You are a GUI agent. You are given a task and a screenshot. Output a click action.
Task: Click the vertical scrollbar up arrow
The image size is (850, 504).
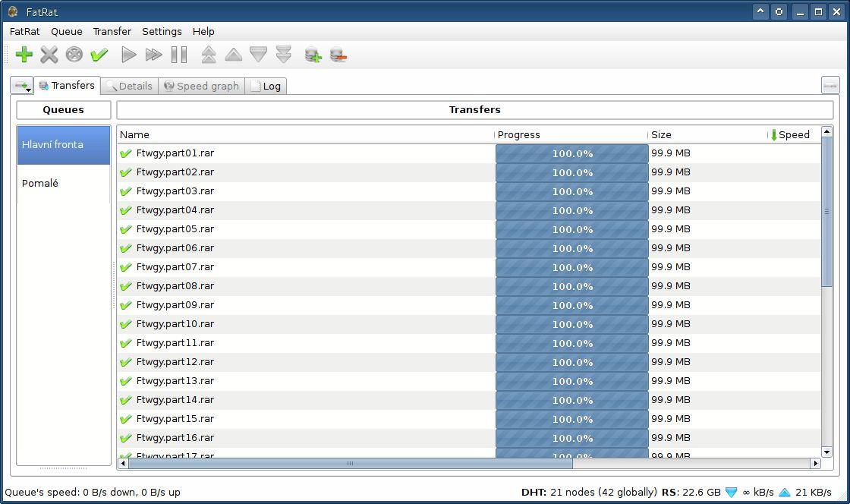(826, 131)
